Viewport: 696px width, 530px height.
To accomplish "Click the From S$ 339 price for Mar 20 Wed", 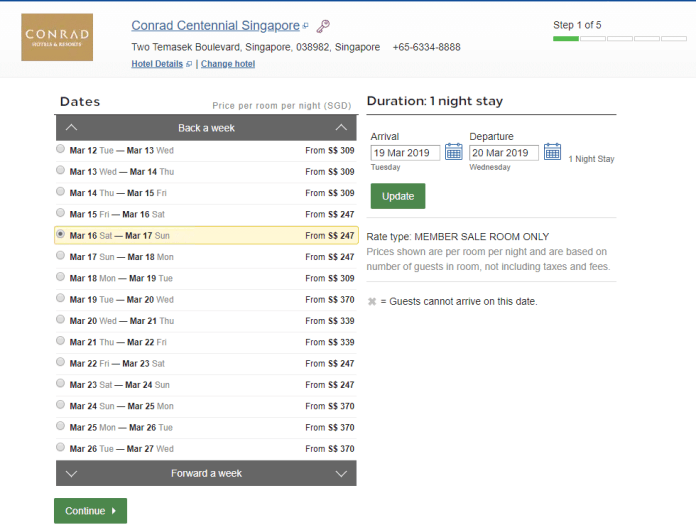I will tap(330, 321).
